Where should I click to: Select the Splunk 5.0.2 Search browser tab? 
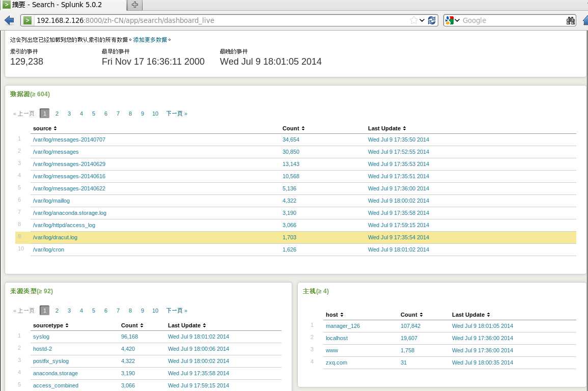62,5
